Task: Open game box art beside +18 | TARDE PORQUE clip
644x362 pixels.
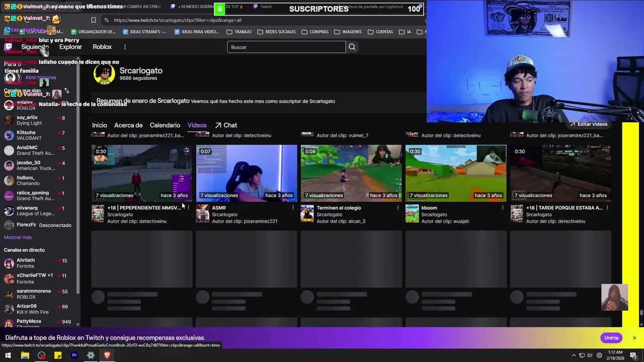Action: 517,213
